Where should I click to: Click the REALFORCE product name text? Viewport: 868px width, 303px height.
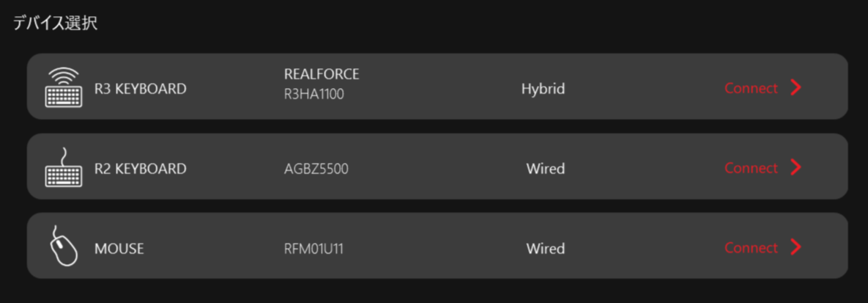point(322,74)
